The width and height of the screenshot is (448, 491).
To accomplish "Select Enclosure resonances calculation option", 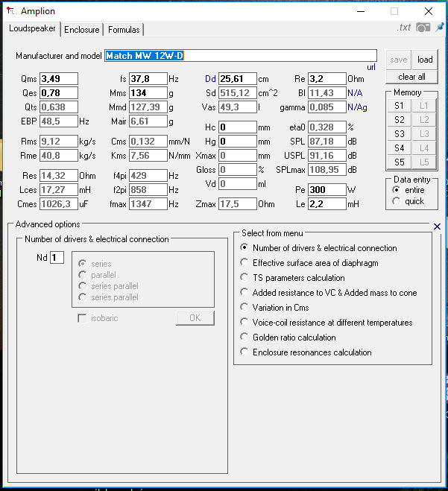I will (306, 352).
